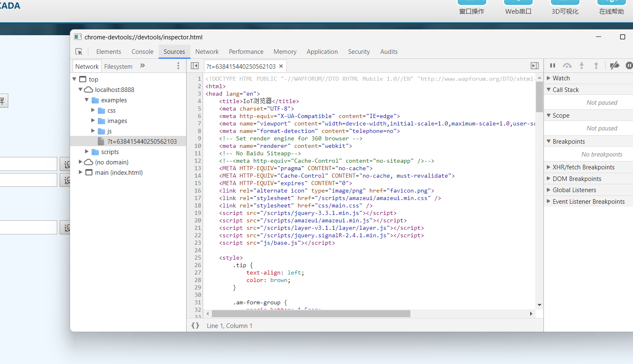Collapse the examples folder
Viewport: 633px width, 364px height.
pyautogui.click(x=87, y=100)
